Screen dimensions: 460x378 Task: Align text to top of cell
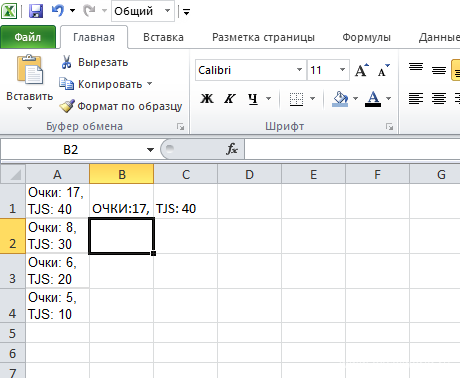click(x=416, y=67)
